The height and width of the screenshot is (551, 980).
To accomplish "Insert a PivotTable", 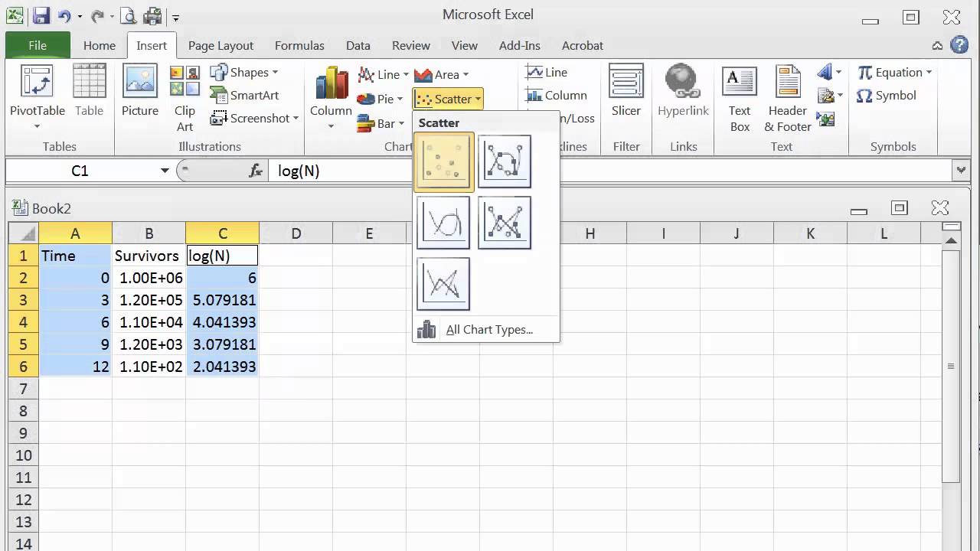I will (37, 97).
